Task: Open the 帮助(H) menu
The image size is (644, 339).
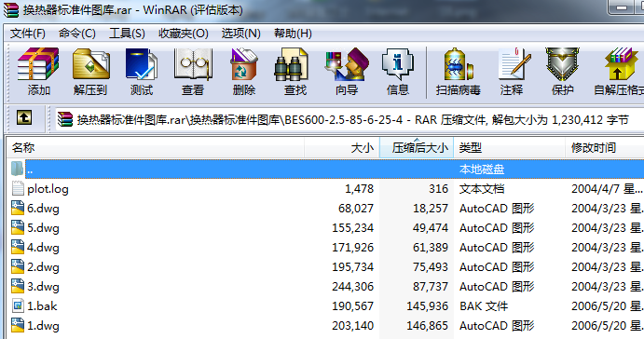Action: (293, 34)
